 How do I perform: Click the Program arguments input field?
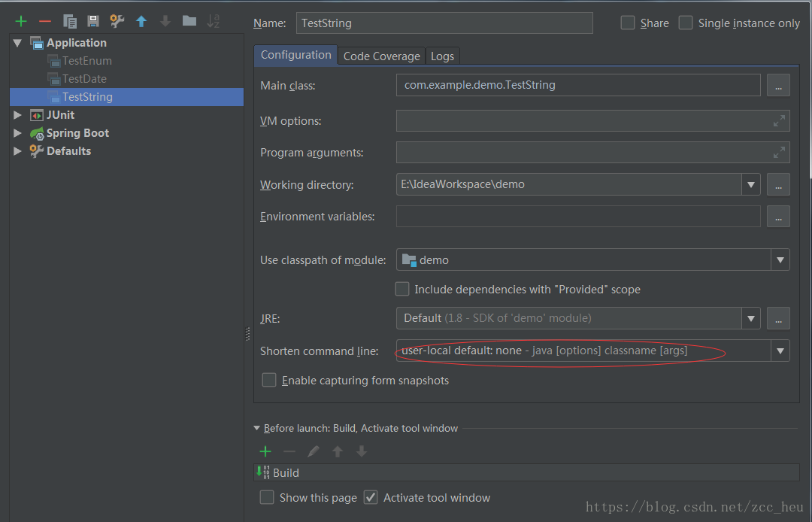[583, 153]
